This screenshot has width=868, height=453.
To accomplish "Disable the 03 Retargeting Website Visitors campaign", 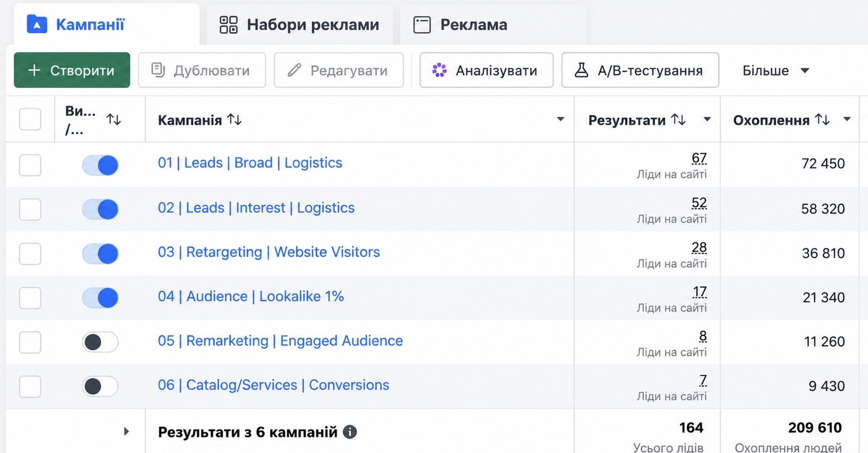I will pos(100,253).
